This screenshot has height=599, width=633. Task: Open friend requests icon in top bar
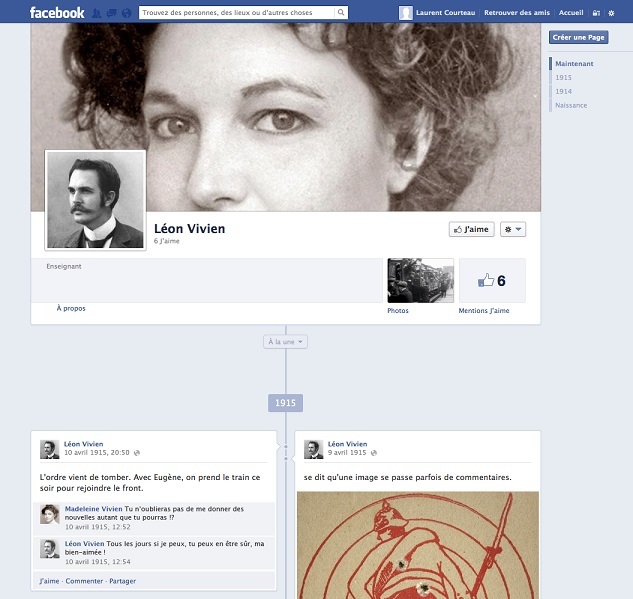(95, 13)
